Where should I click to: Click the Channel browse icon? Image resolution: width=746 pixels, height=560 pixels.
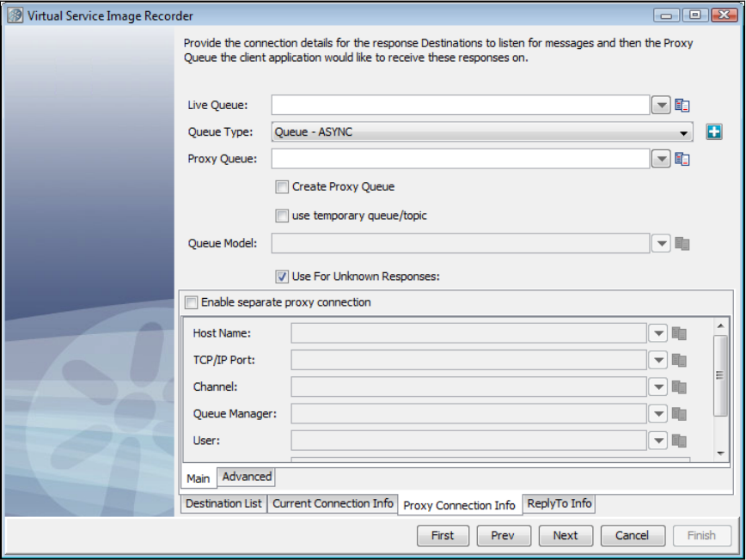tap(679, 387)
